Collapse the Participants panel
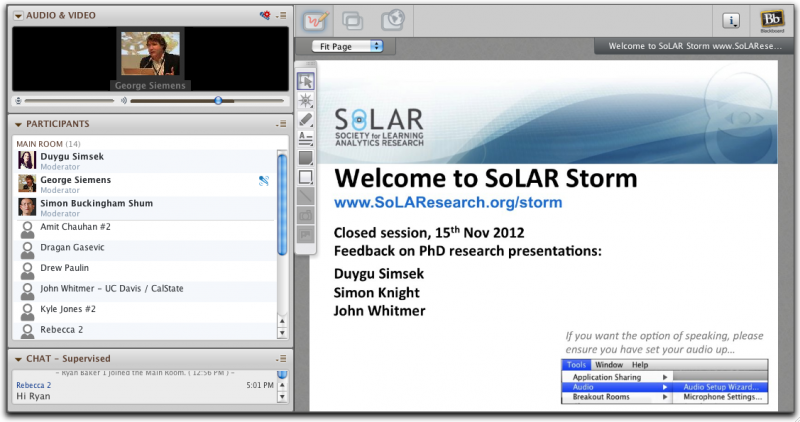800x422 pixels. tap(18, 124)
